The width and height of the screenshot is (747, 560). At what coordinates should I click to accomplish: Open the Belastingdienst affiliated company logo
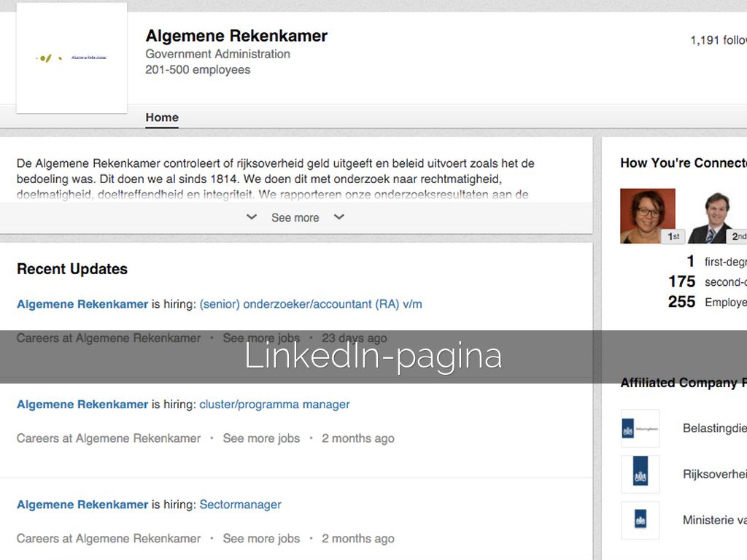(640, 429)
